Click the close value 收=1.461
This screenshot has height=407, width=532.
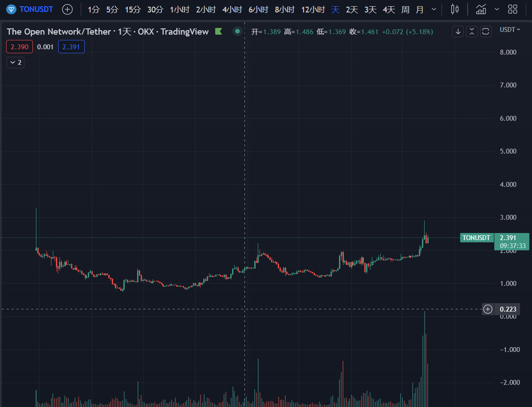[364, 32]
